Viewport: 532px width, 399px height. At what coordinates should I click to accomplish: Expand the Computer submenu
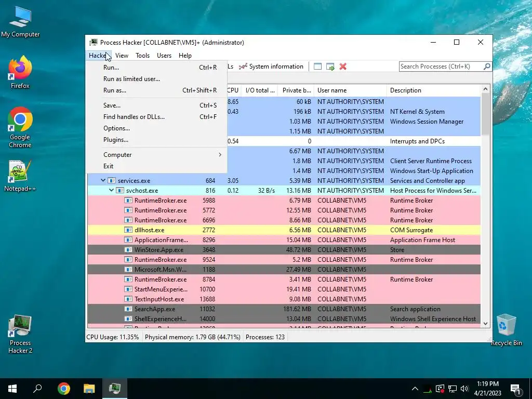[156, 155]
